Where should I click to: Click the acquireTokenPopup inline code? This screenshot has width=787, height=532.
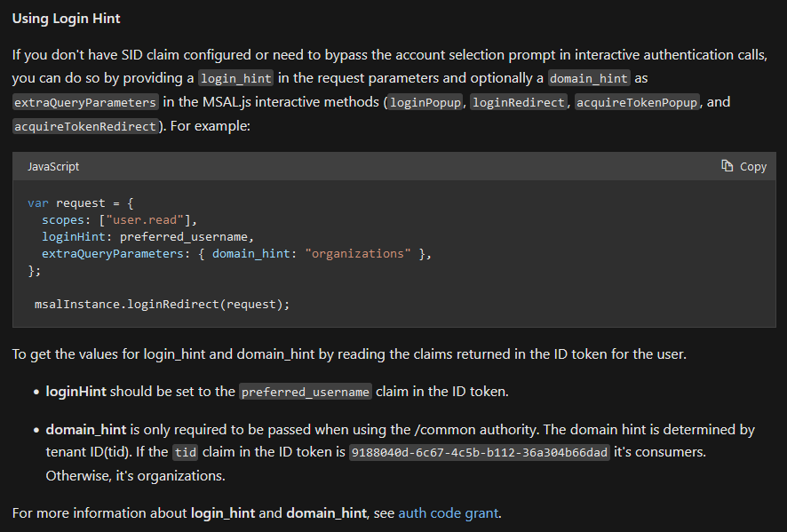tap(636, 102)
